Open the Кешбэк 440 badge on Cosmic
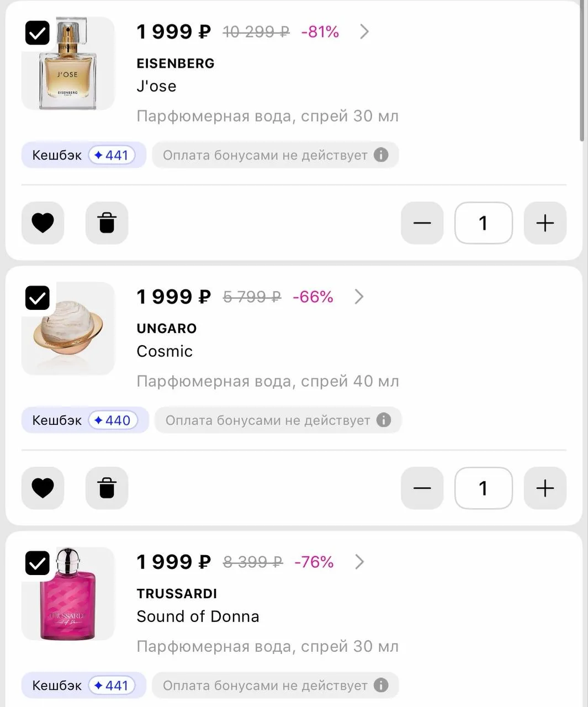588x707 pixels. 85,420
